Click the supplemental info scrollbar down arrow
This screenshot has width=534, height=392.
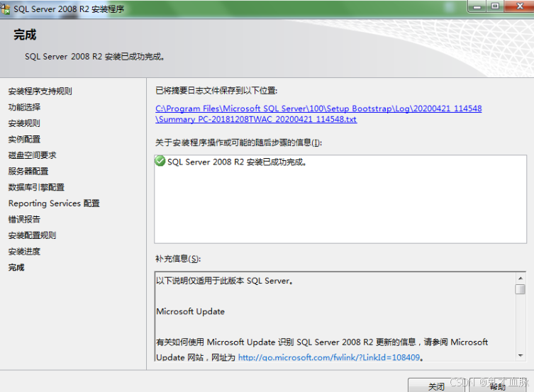tap(521, 355)
